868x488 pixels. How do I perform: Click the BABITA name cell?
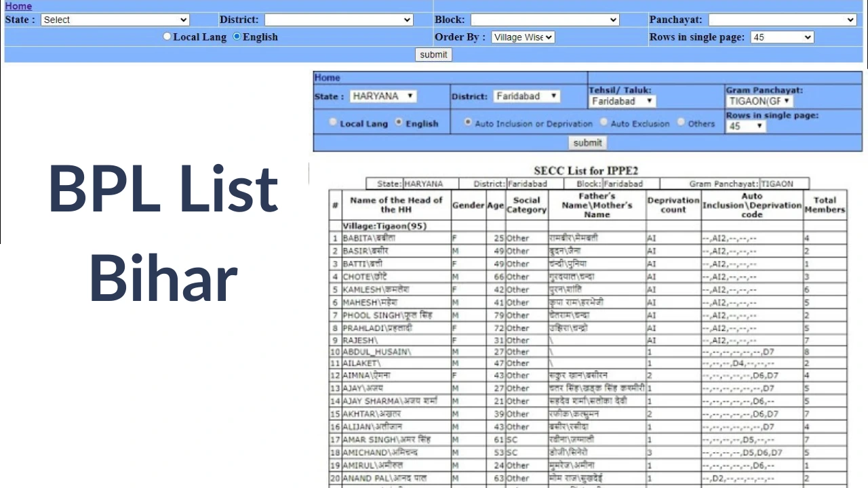396,239
